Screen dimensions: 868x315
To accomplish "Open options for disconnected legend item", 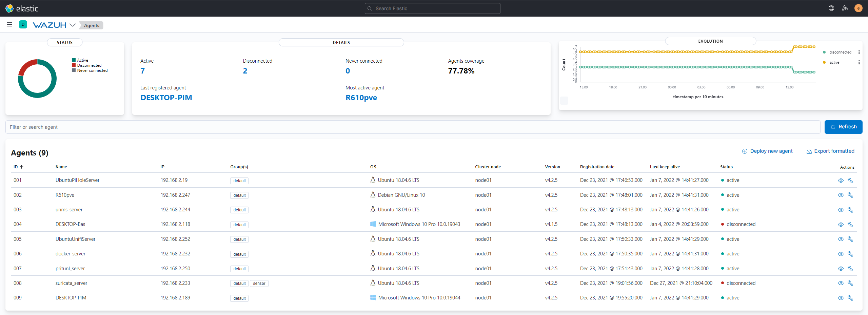I will click(x=859, y=52).
